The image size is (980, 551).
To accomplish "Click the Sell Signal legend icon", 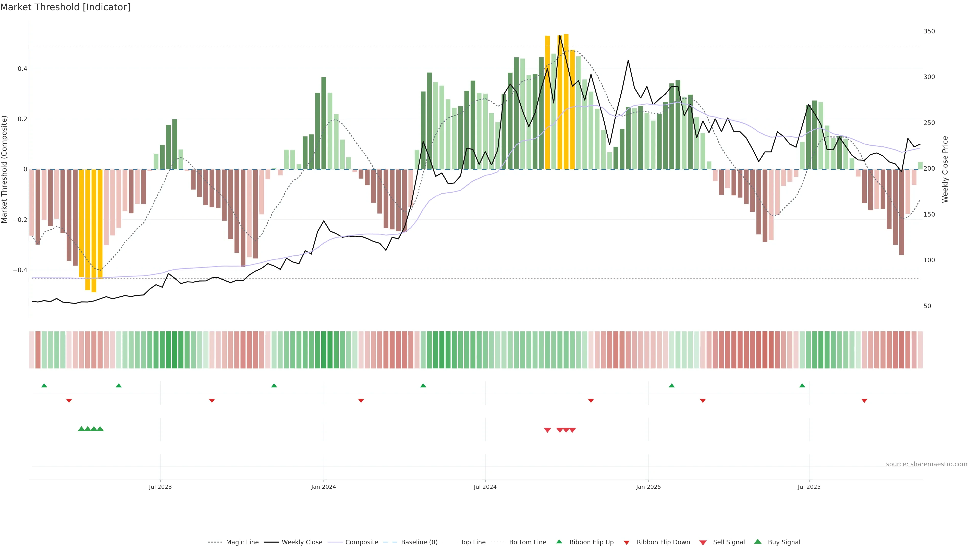I will pyautogui.click(x=703, y=543).
